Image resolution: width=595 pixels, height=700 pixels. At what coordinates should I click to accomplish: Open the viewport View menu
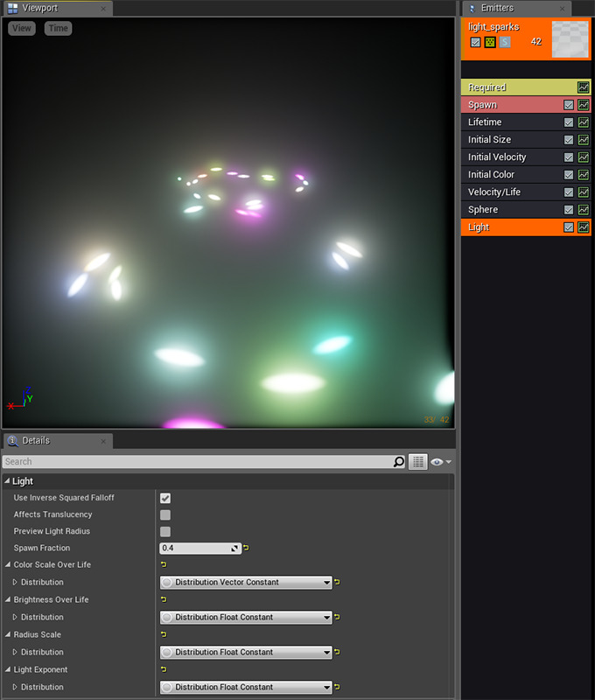pyautogui.click(x=22, y=28)
